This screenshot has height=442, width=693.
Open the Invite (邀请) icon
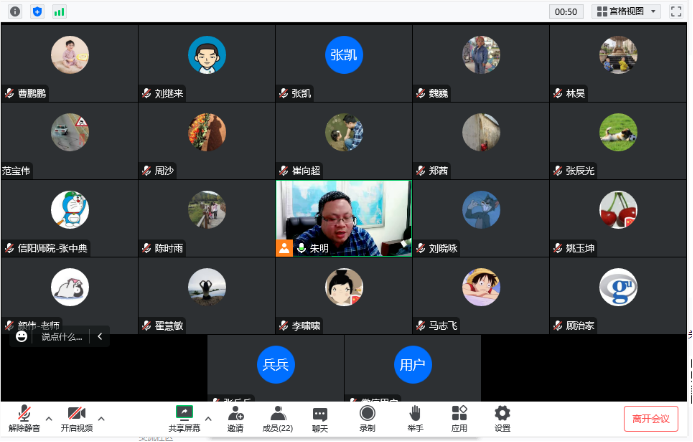(235, 416)
